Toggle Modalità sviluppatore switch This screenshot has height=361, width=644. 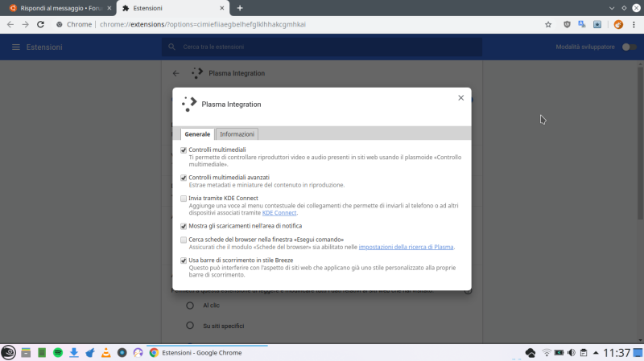click(x=629, y=47)
